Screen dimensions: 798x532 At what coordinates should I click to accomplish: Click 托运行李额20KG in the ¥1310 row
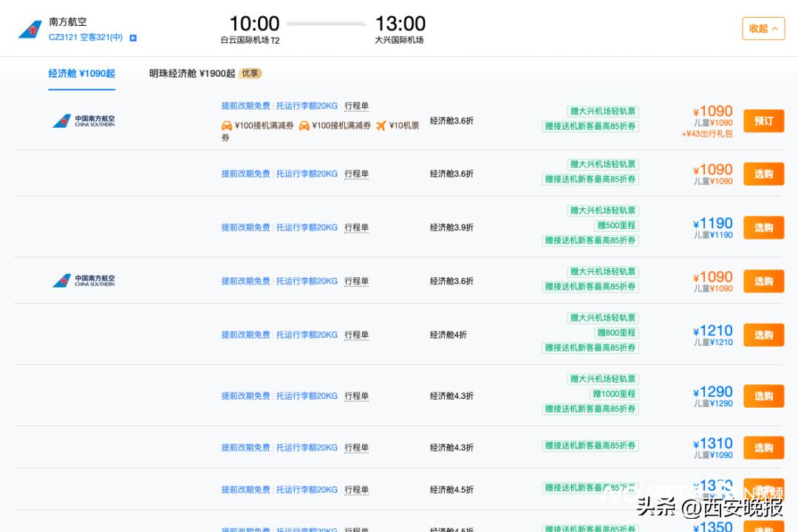tap(307, 448)
